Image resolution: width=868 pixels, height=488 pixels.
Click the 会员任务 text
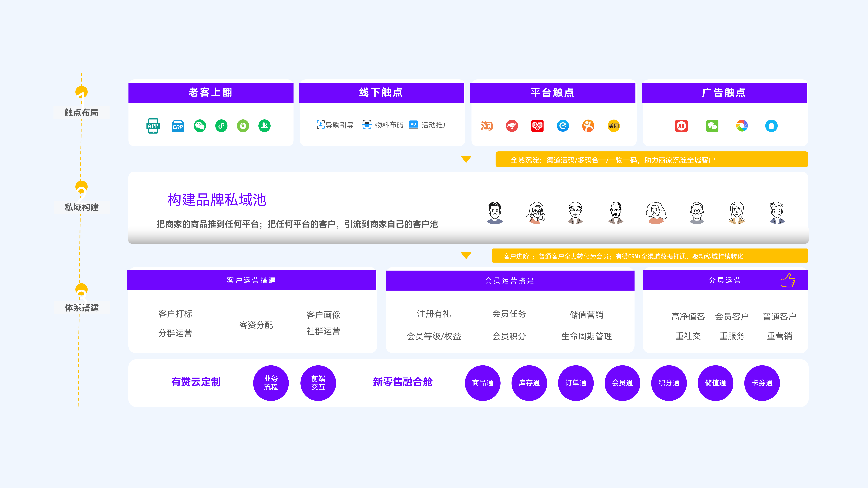click(x=509, y=314)
